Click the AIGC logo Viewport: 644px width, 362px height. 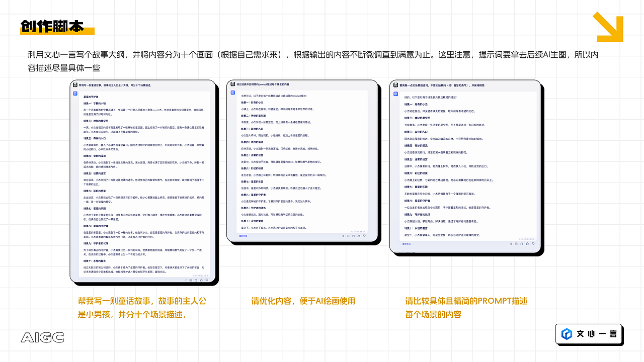click(x=43, y=337)
